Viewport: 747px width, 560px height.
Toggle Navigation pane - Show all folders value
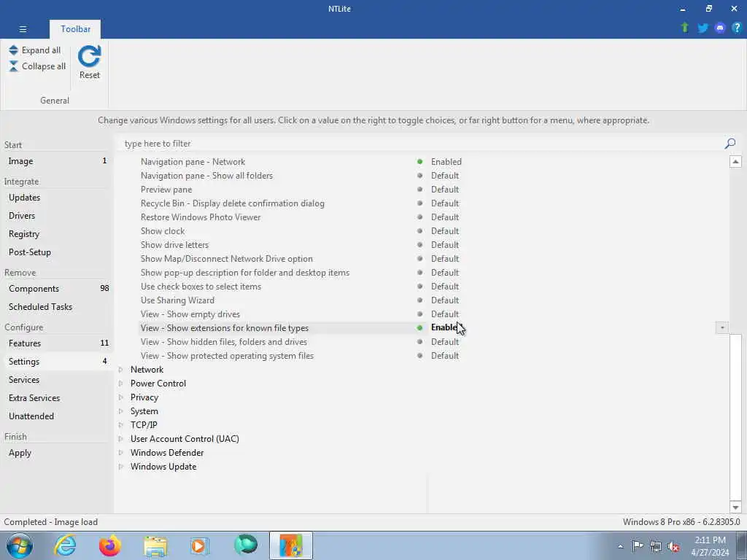[445, 176]
